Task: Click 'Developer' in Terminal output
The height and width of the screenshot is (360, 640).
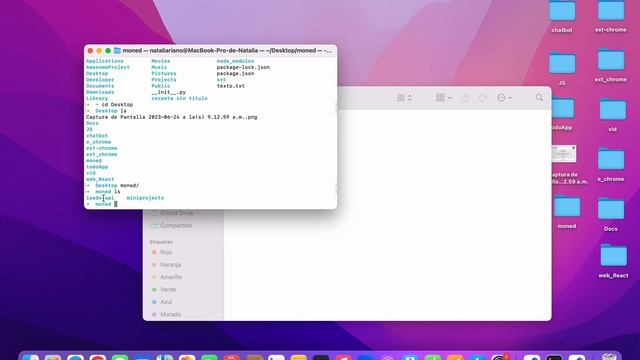Action: tap(100, 80)
